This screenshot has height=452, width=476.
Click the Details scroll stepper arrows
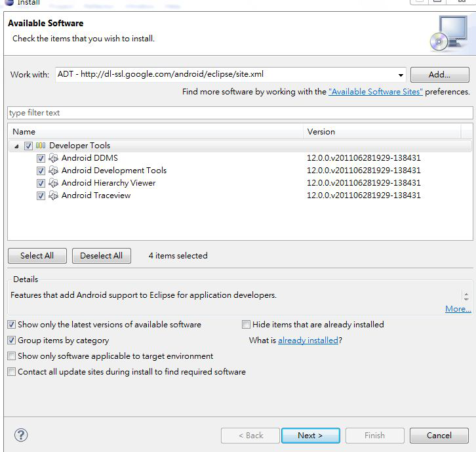[466, 296]
